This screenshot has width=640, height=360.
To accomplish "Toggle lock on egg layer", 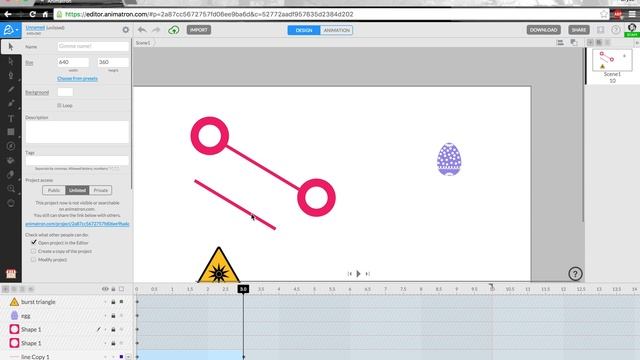I will click(x=113, y=316).
